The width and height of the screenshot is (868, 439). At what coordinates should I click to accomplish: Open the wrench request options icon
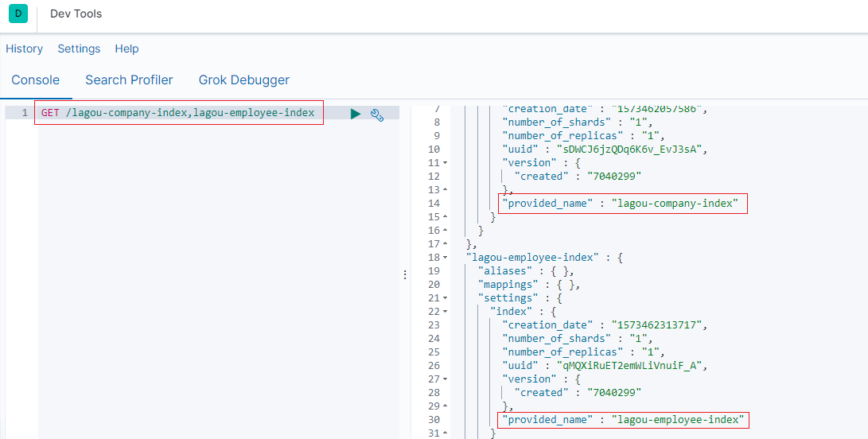click(x=377, y=115)
